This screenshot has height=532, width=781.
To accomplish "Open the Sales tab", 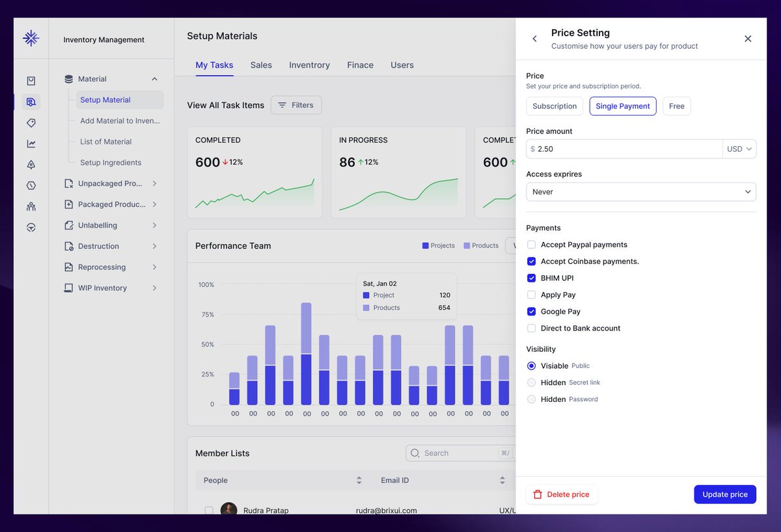I will 261,65.
